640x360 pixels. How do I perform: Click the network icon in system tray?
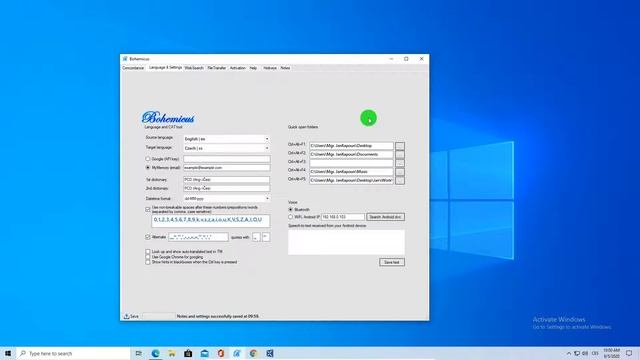pos(577,353)
